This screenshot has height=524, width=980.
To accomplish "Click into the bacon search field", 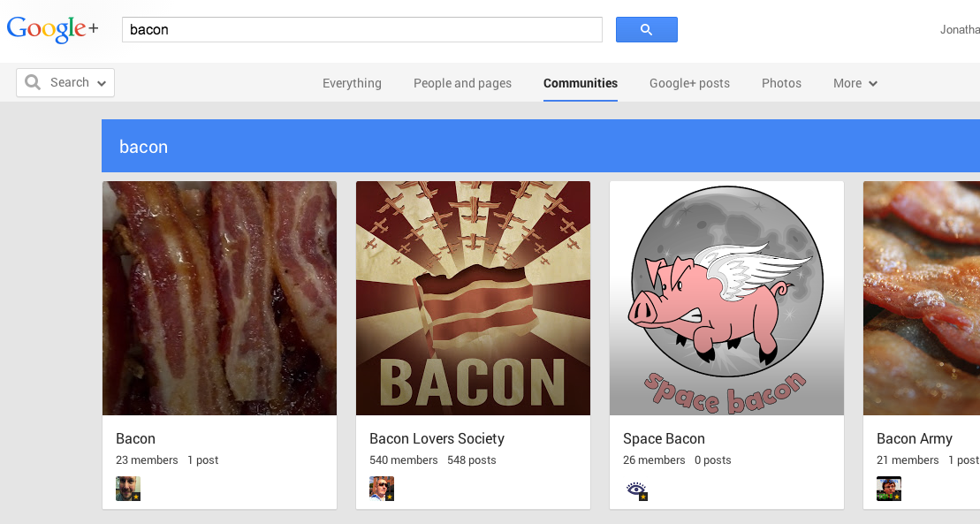I will pos(362,29).
